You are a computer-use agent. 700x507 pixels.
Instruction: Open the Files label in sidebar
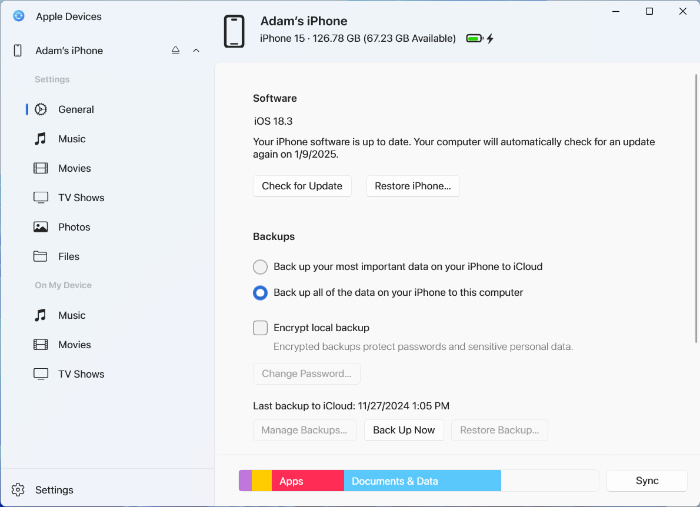[69, 257]
